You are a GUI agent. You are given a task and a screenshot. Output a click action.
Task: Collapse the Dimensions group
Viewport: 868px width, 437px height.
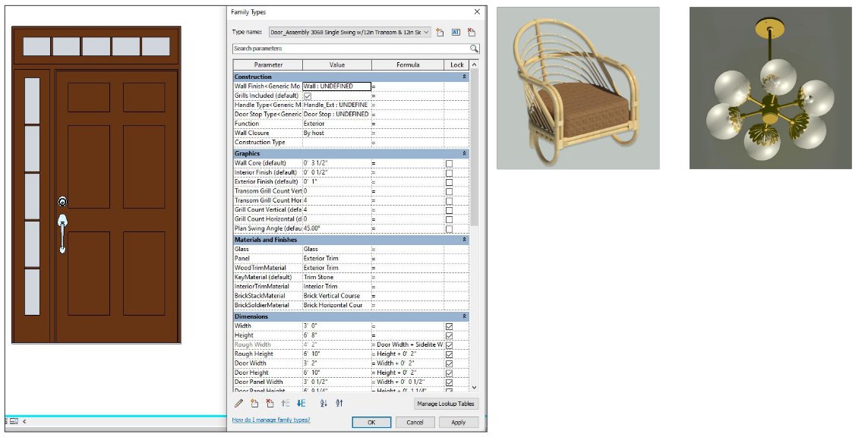[464, 316]
